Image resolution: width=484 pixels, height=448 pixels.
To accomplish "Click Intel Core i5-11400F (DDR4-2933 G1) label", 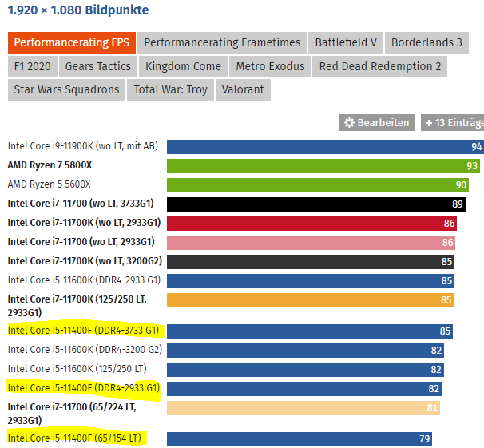I will tap(84, 388).
